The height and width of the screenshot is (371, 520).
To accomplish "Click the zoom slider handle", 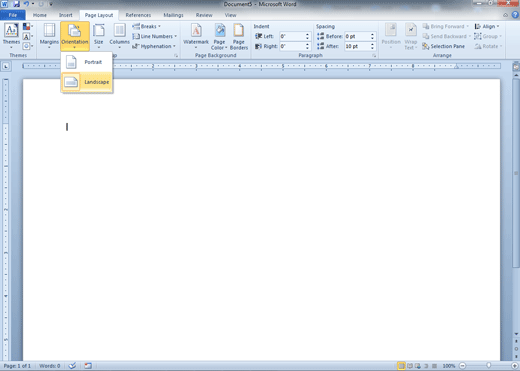I will [489, 366].
